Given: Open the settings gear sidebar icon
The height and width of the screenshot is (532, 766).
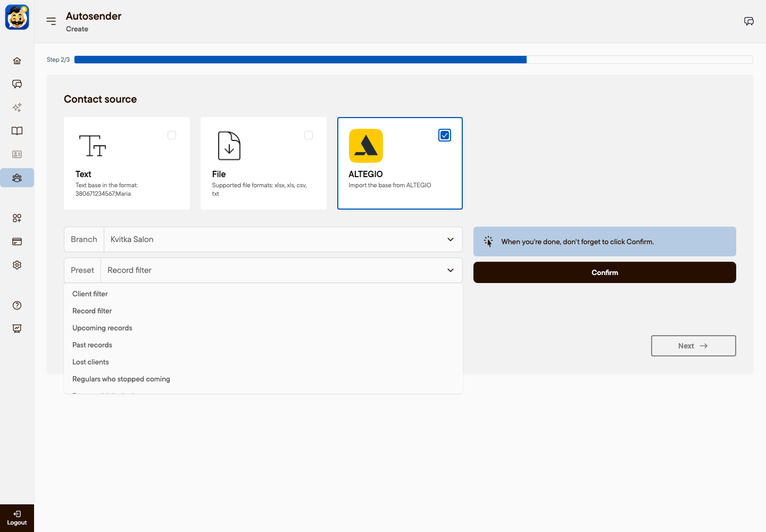Looking at the screenshot, I should pyautogui.click(x=17, y=265).
